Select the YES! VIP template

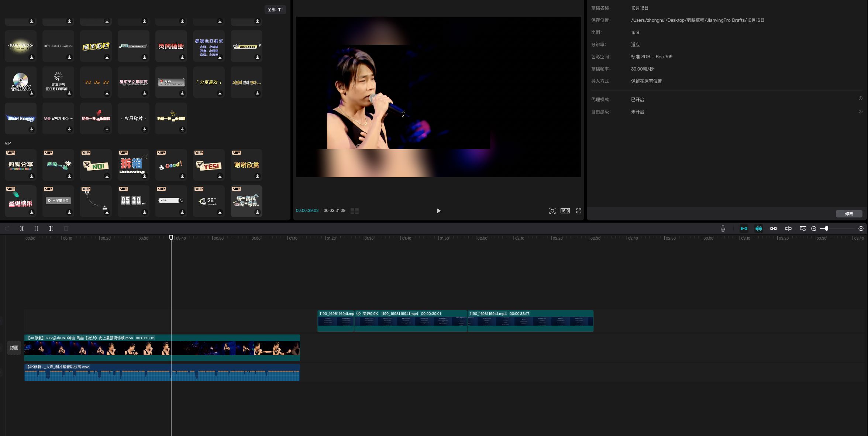[x=209, y=165]
